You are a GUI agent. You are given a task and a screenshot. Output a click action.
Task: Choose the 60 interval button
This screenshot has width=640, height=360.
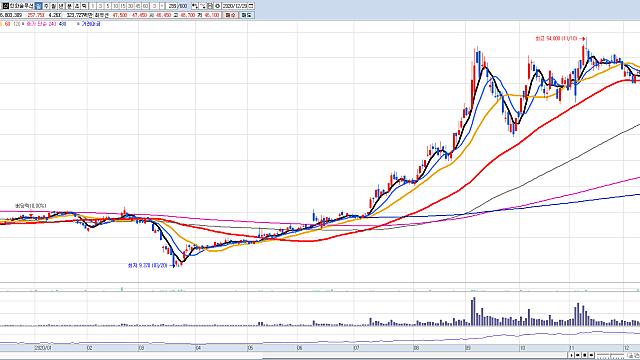145,6
